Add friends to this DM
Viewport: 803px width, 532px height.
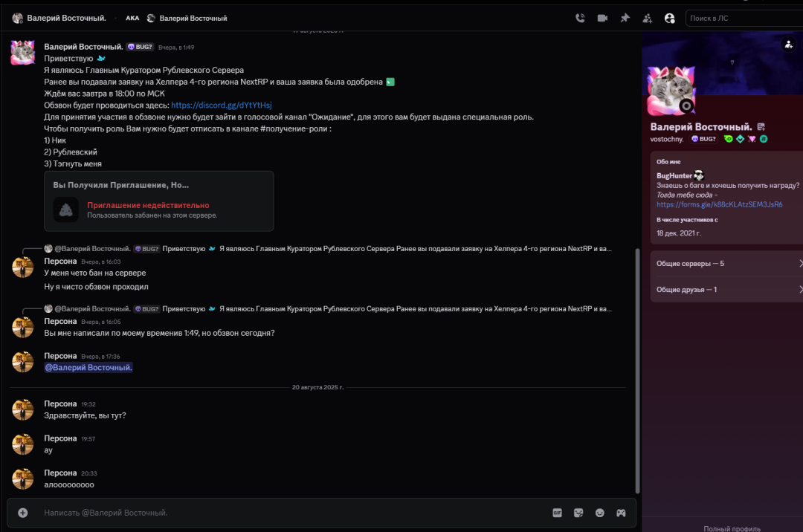coord(648,19)
